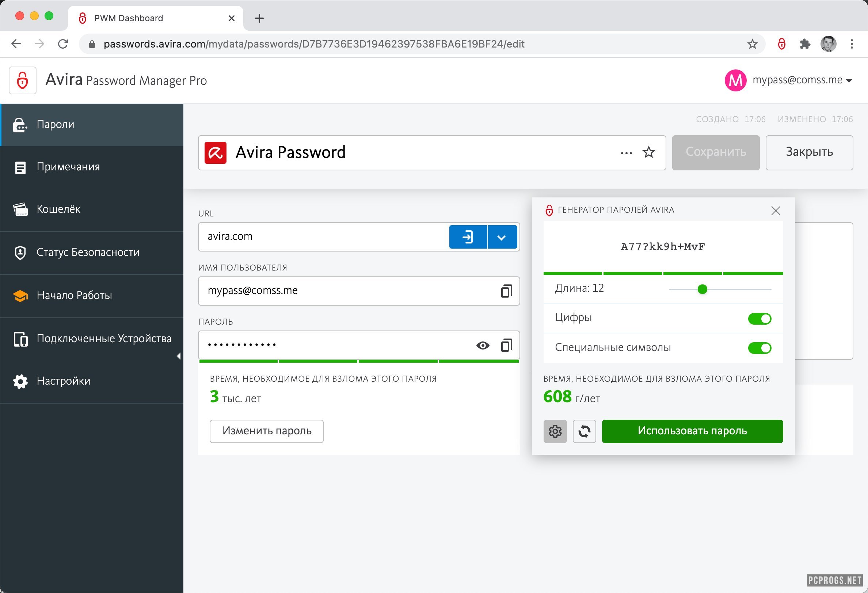Click the blue login arrow icon by URL
The width and height of the screenshot is (868, 593).
468,237
